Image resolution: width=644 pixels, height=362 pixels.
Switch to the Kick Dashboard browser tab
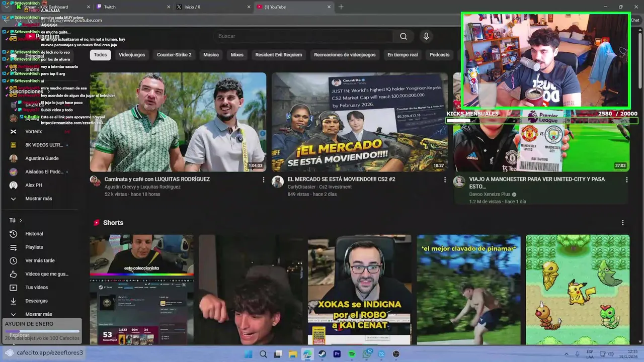tap(54, 7)
